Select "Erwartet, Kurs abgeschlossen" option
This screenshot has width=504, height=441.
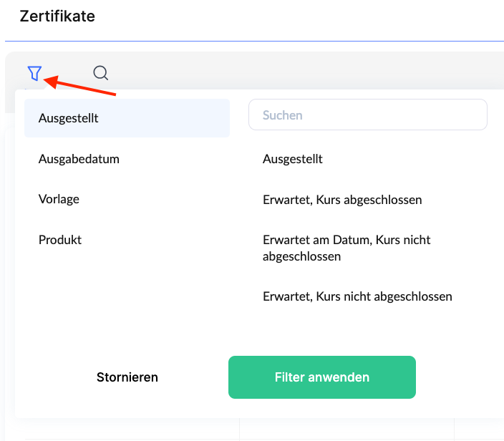coord(342,200)
